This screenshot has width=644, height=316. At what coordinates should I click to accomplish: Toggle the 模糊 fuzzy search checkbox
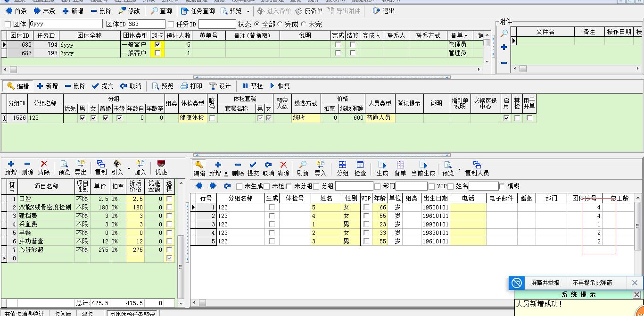[x=502, y=186]
